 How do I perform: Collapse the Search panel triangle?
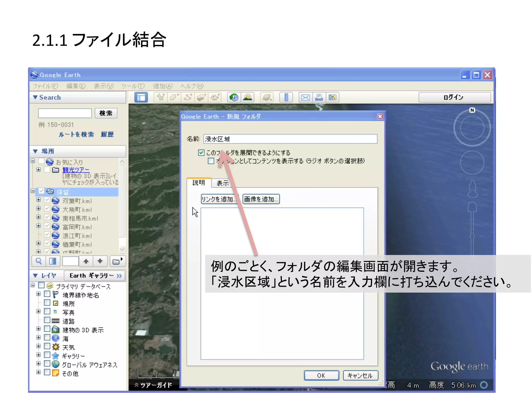click(x=35, y=97)
